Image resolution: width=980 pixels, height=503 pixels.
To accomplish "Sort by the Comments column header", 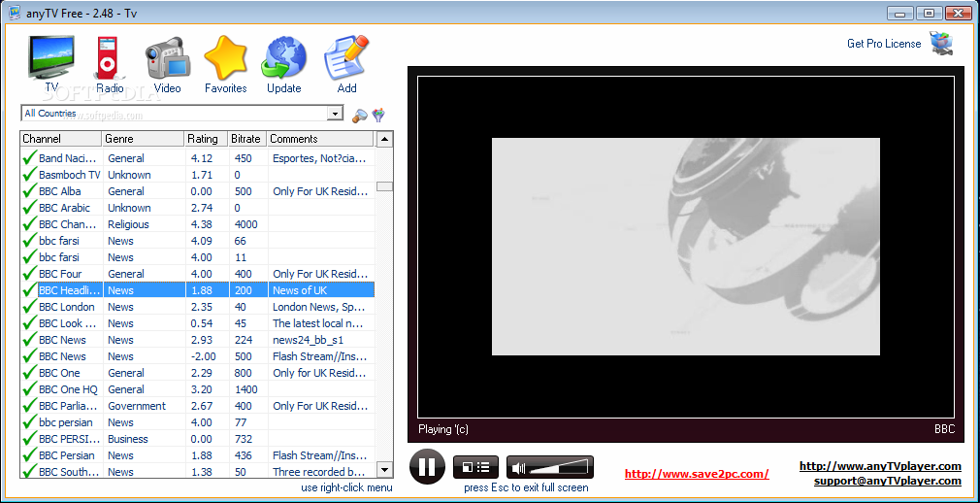I will 320,139.
